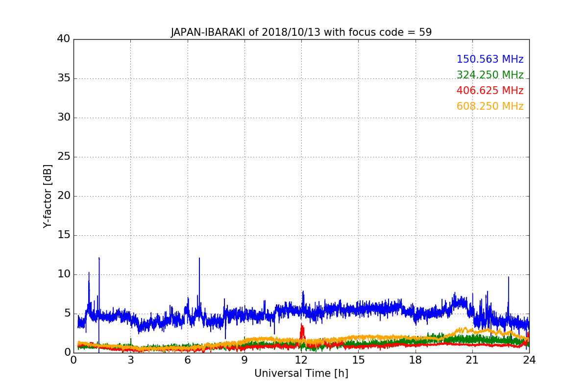
Task: Click the Universal Time [h] axis label
Action: coord(301,373)
